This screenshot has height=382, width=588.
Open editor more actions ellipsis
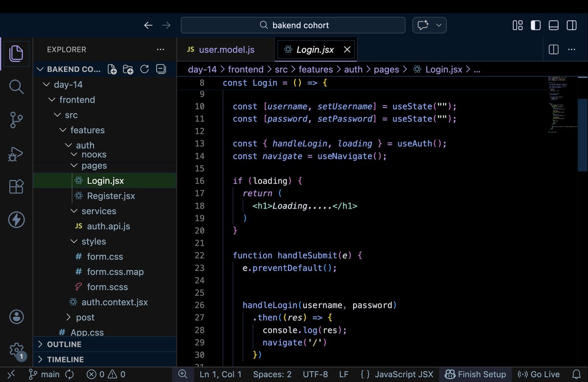click(571, 49)
